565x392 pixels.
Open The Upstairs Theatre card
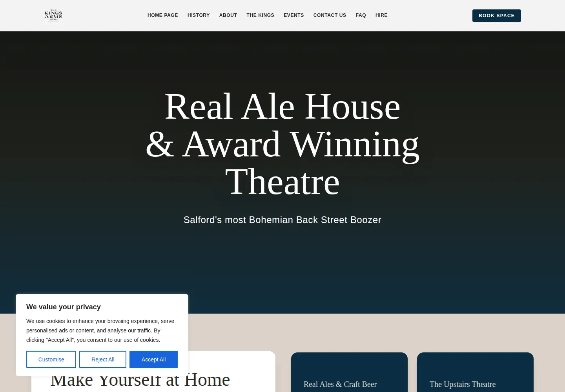(x=475, y=372)
